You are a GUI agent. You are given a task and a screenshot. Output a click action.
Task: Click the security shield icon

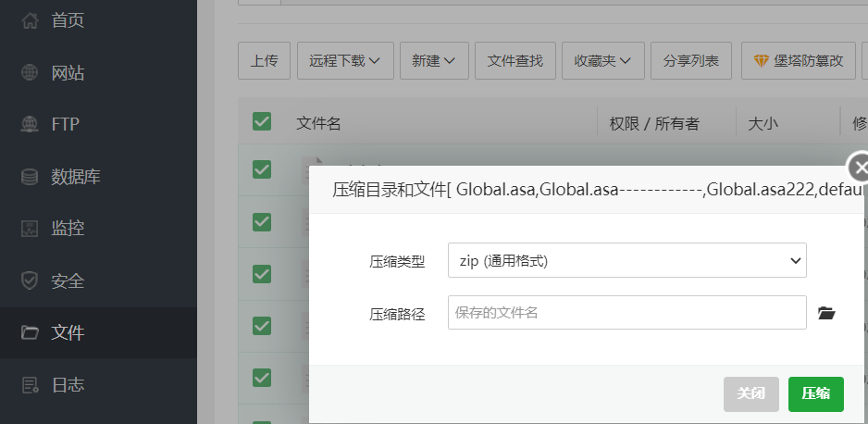(x=31, y=280)
